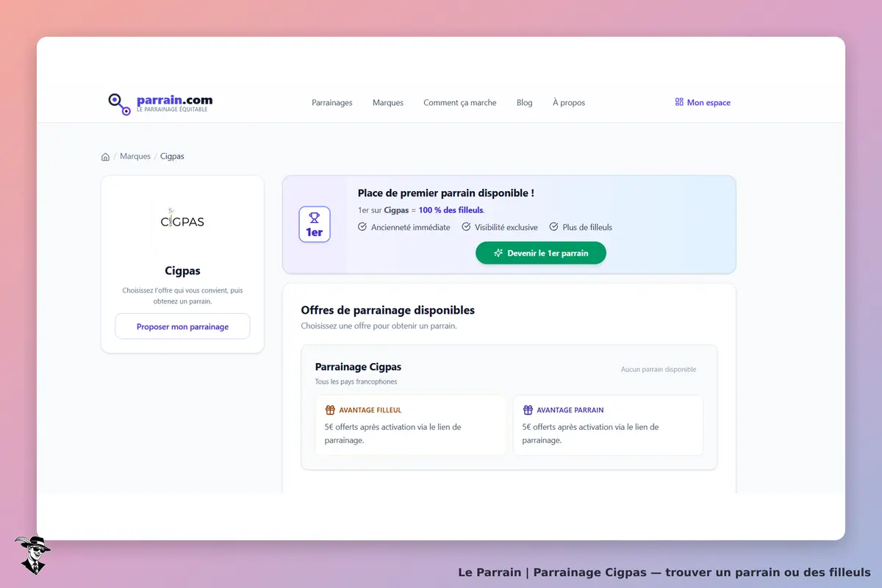Click the 1er trophy badge
882x588 pixels.
[x=315, y=224]
